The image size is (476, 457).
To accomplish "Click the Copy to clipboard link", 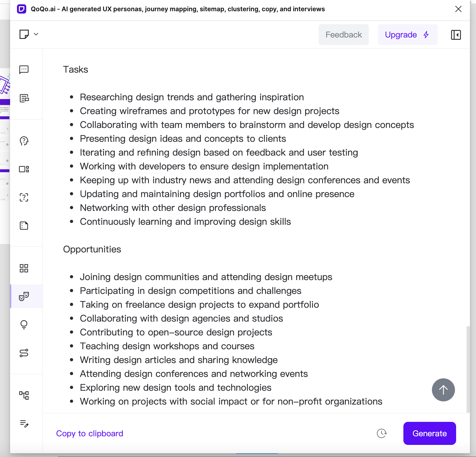I will coord(90,433).
